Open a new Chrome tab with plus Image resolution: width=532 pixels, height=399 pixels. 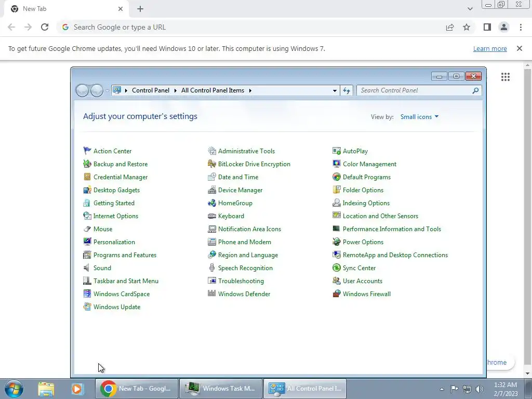(140, 9)
